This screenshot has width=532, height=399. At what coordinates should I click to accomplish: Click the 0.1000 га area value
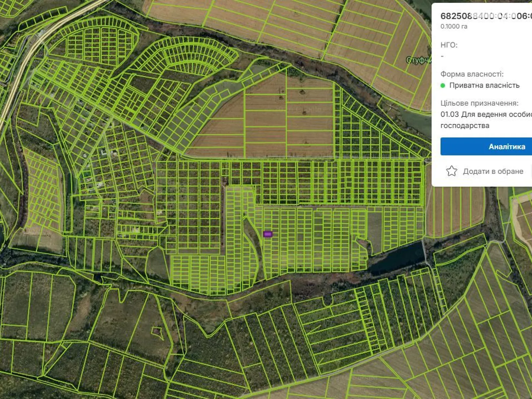454,26
